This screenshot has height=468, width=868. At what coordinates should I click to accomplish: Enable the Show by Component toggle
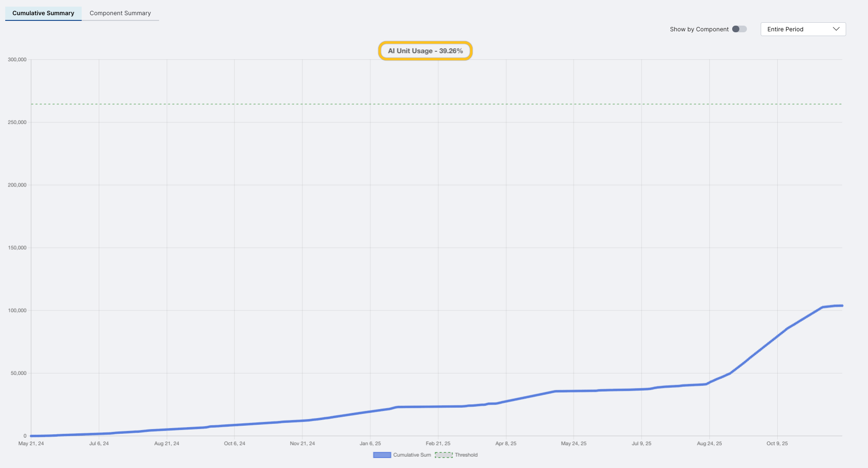[x=739, y=29]
